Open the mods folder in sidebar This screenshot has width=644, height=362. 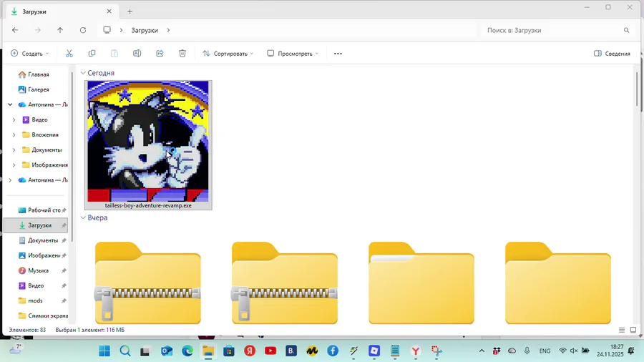click(x=36, y=301)
